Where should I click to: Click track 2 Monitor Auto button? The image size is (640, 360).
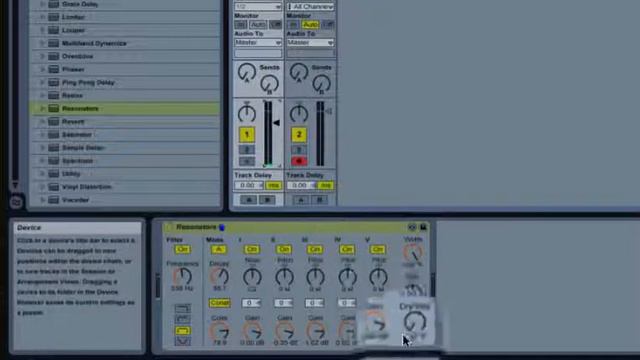tap(311, 25)
